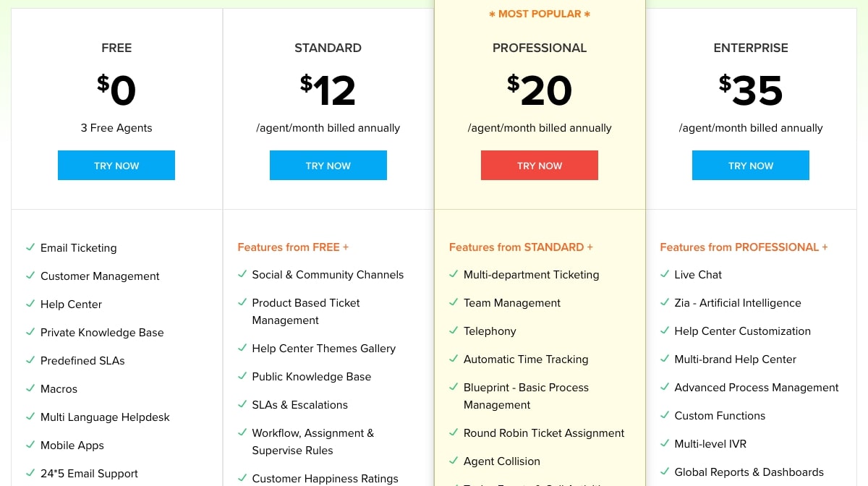Click the checkmark beside Macros
Image resolution: width=868 pixels, height=486 pixels.
coord(30,388)
